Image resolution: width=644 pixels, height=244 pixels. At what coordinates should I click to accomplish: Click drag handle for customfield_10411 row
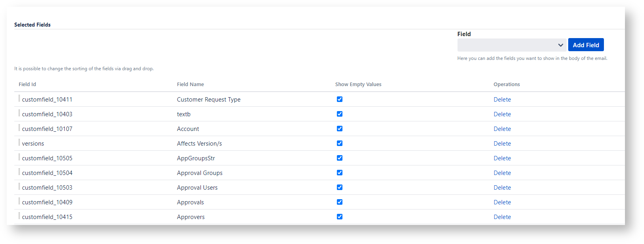point(19,99)
